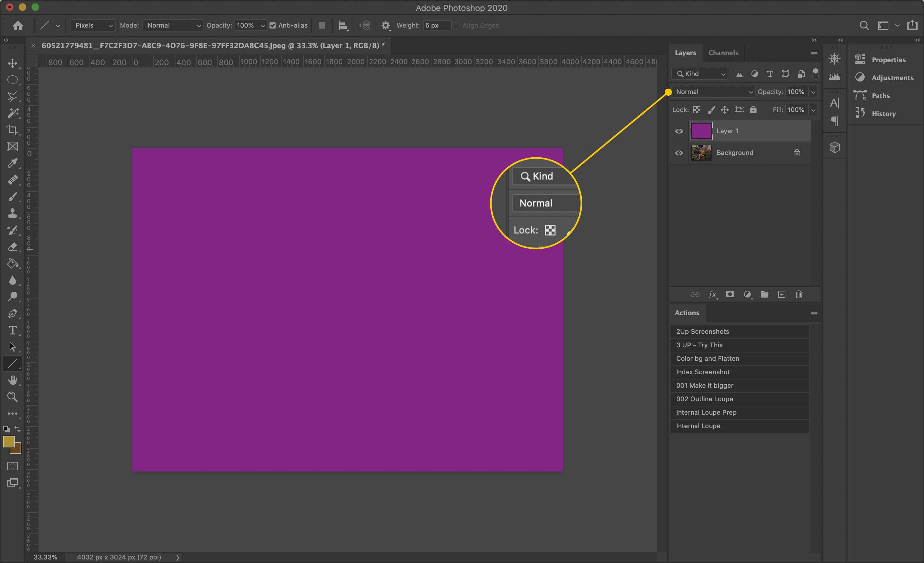Click the New Layer button
This screenshot has width=924, height=563.
pyautogui.click(x=782, y=294)
